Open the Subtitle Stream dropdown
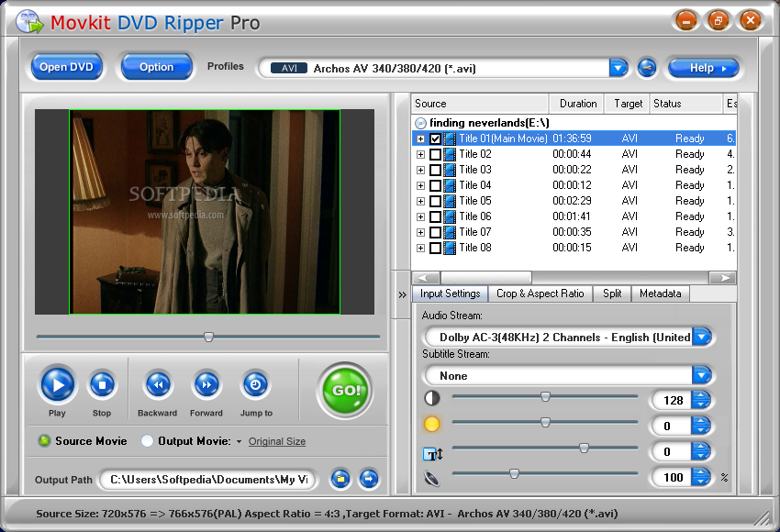780x532 pixels. point(702,375)
